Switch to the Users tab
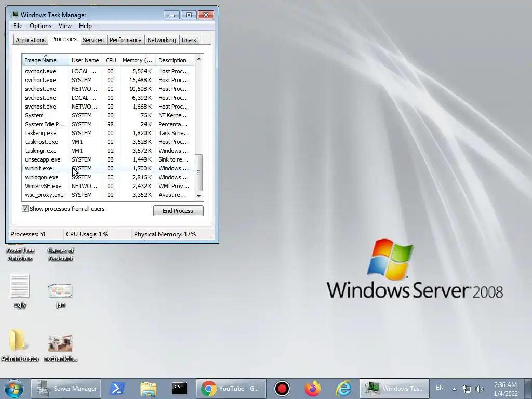Screen dimensions: 532x399 (x=189, y=40)
